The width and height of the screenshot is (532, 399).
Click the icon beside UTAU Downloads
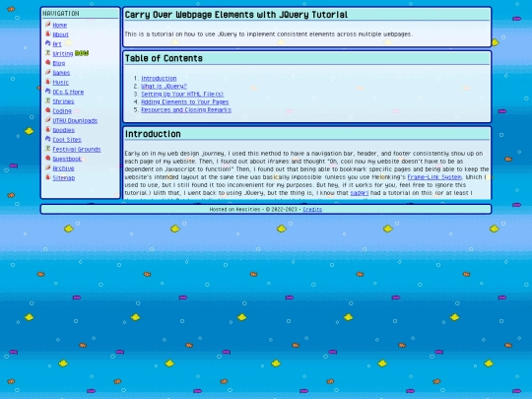pos(48,120)
